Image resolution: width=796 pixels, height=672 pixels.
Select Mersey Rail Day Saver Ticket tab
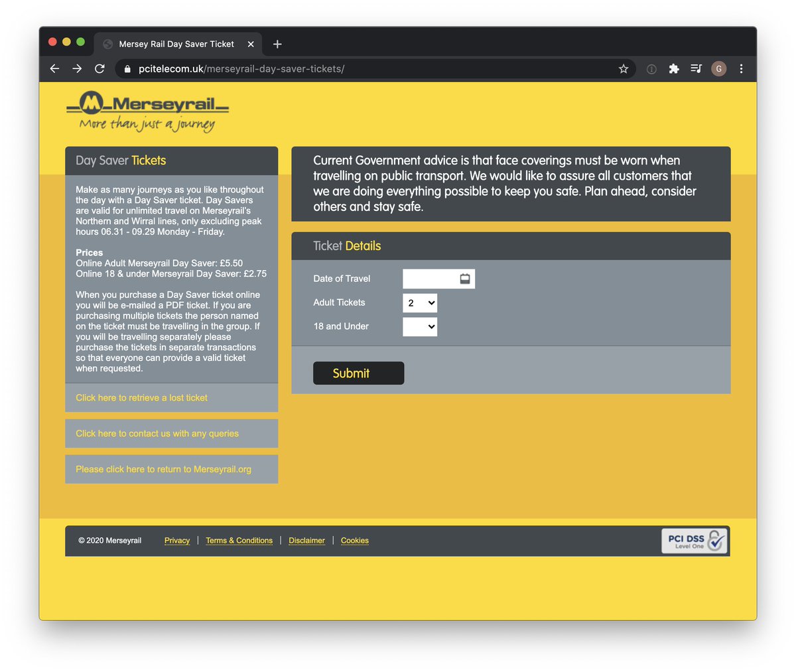pyautogui.click(x=176, y=44)
